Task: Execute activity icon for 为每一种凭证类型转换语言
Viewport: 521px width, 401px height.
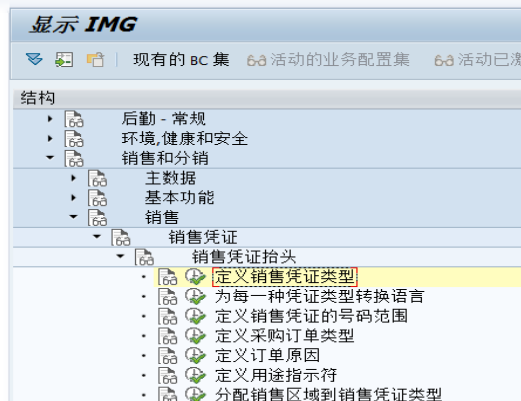Action: 195,297
